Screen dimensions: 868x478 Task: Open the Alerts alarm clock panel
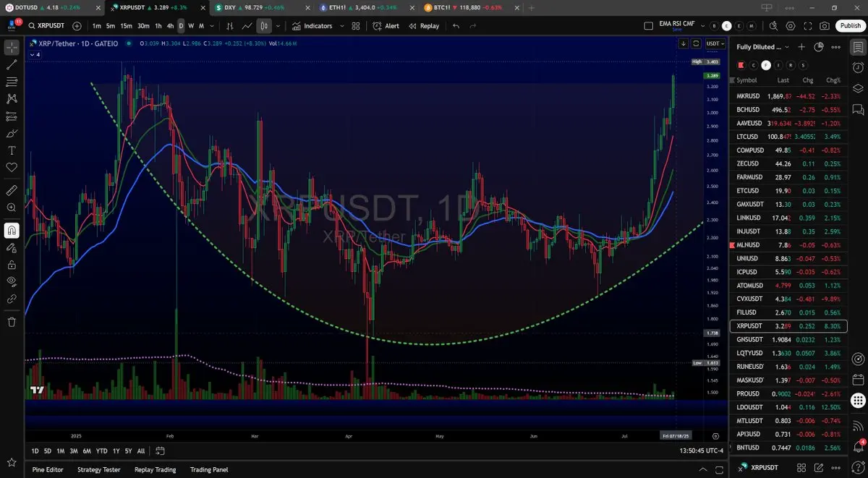point(858,67)
